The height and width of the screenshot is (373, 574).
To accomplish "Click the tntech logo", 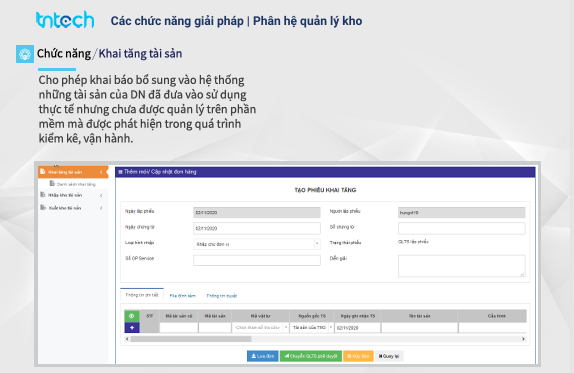I will [65, 19].
